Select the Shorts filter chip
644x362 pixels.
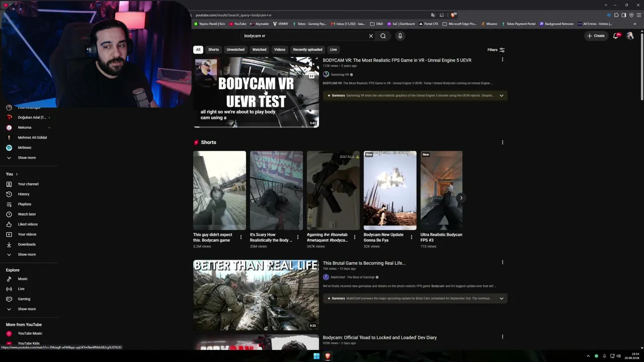[213, 49]
